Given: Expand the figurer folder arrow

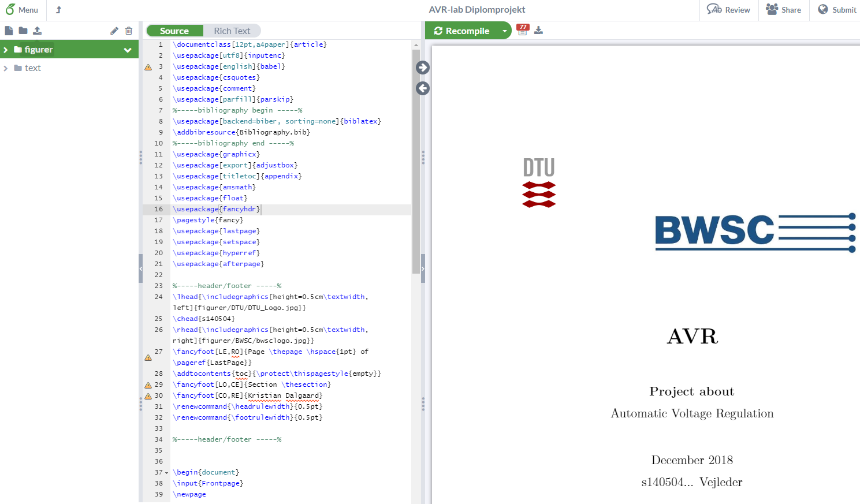Looking at the screenshot, I should click(x=6, y=50).
